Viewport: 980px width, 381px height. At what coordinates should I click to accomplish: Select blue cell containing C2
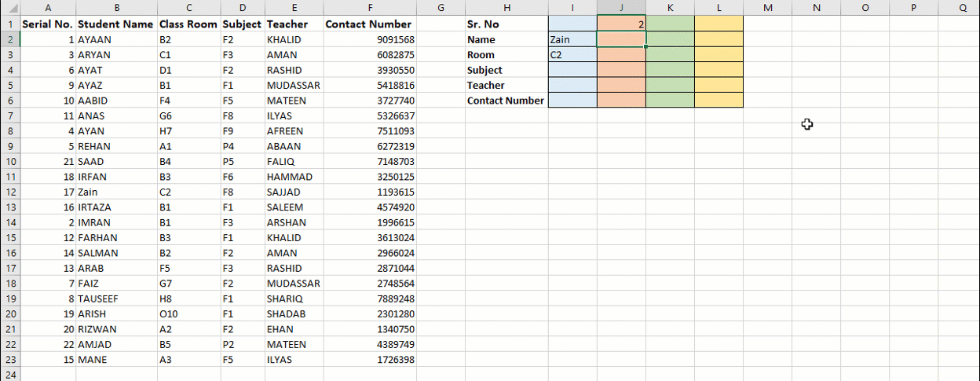[572, 55]
